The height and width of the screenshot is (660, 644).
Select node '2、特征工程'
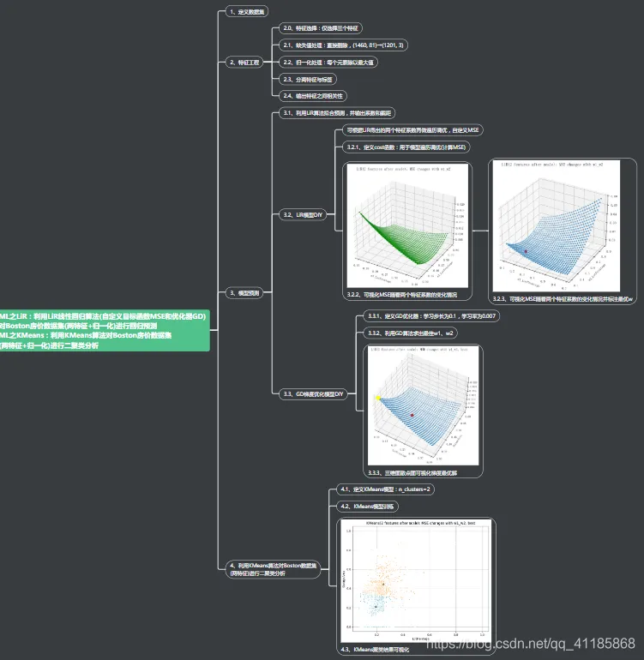[244, 63]
